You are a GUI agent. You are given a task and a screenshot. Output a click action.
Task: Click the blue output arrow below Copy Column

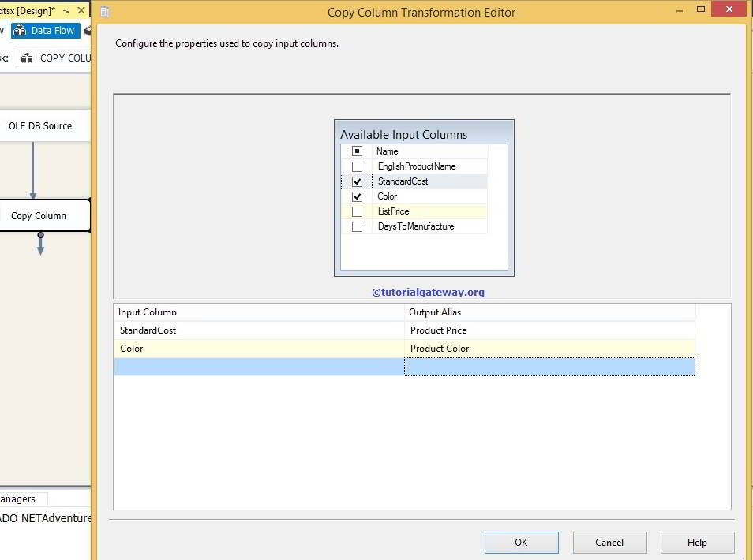click(40, 245)
